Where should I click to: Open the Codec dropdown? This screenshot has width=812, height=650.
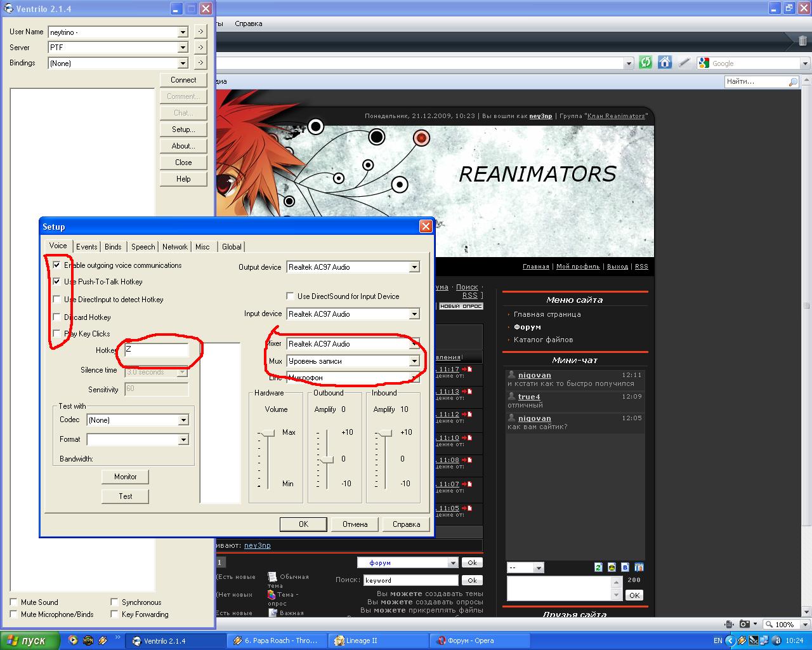[183, 420]
